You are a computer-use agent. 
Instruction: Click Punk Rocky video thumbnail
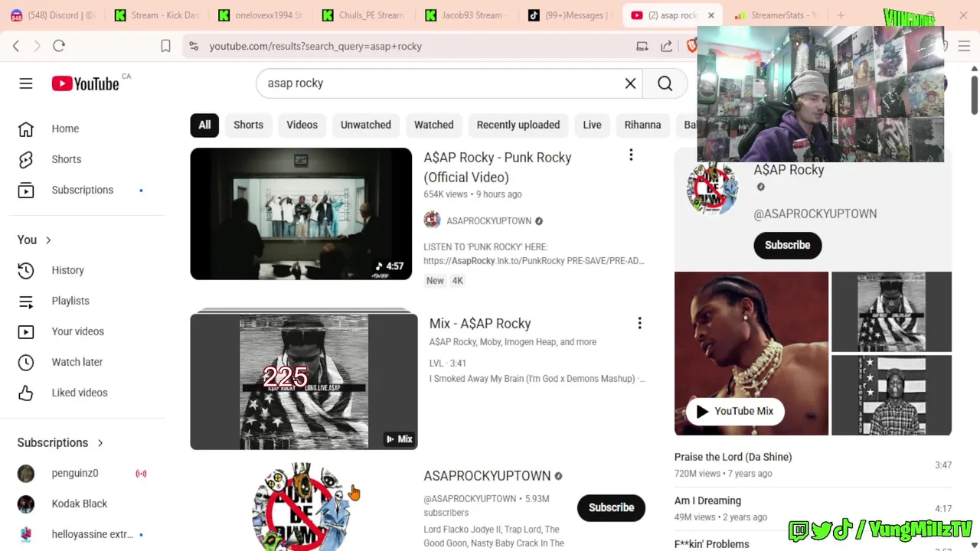[x=301, y=214]
